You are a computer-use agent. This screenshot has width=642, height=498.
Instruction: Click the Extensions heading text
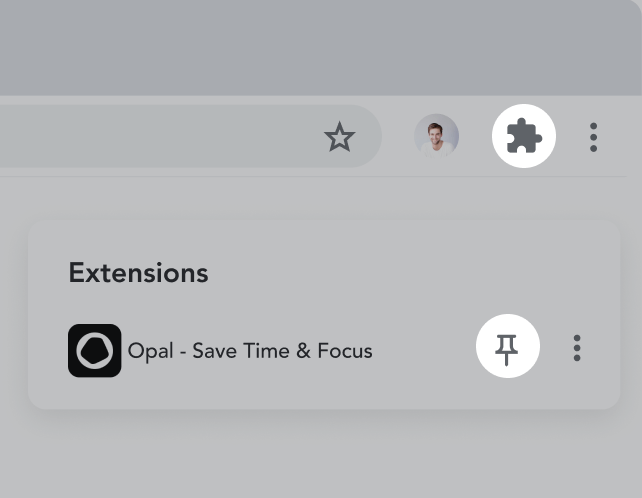[x=138, y=273]
